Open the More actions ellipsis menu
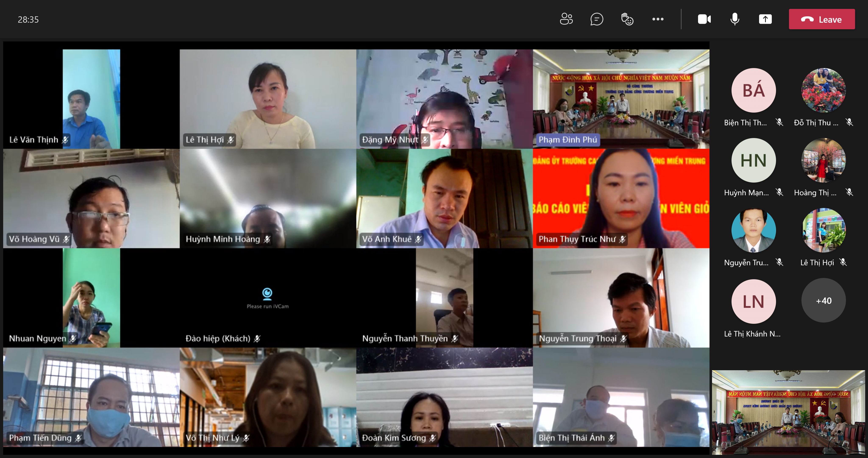The image size is (868, 458). tap(658, 19)
